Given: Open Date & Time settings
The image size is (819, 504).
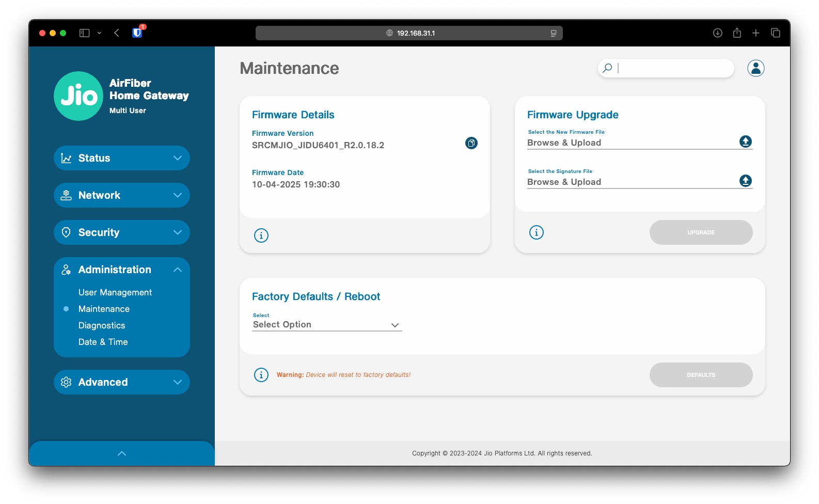Looking at the screenshot, I should click(103, 342).
